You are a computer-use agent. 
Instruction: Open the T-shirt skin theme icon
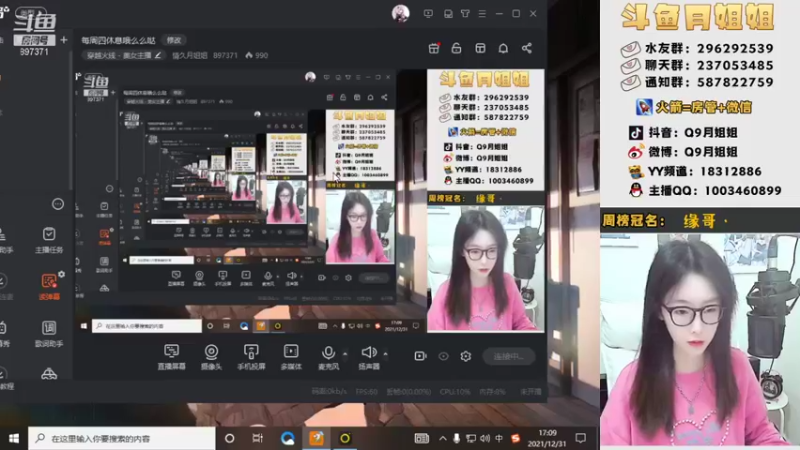click(465, 14)
